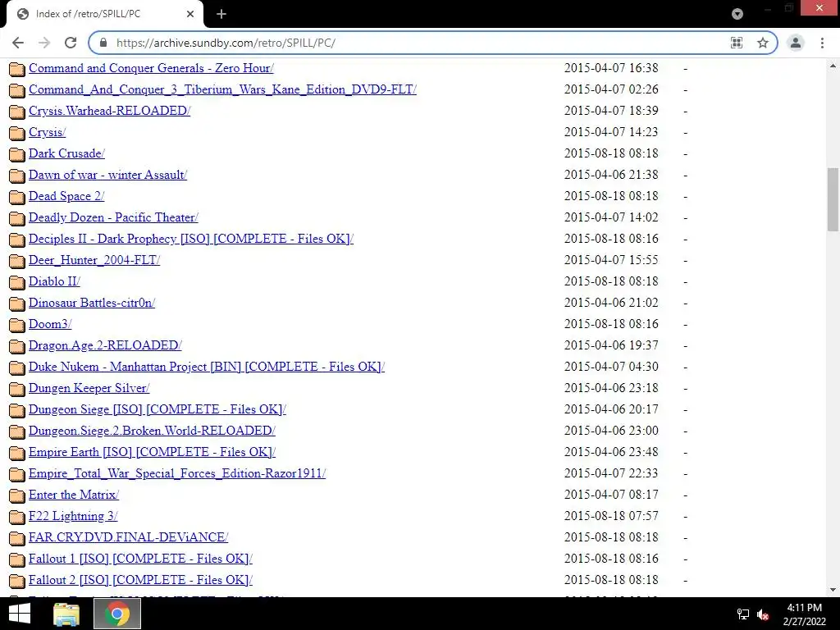This screenshot has width=840, height=630.
Task: Click the network tray icon
Action: (743, 614)
